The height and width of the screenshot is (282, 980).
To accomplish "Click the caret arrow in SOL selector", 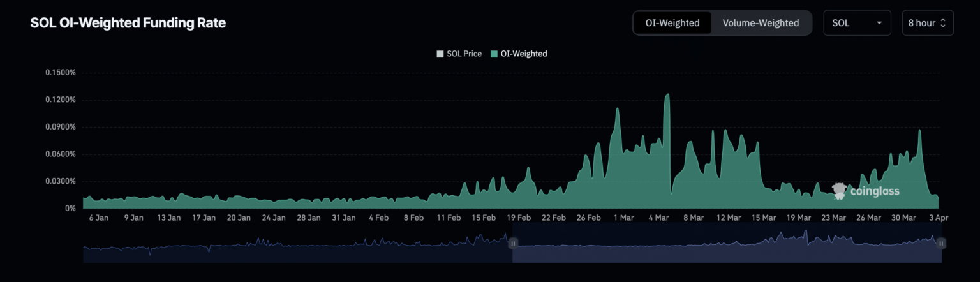I will pyautogui.click(x=879, y=23).
